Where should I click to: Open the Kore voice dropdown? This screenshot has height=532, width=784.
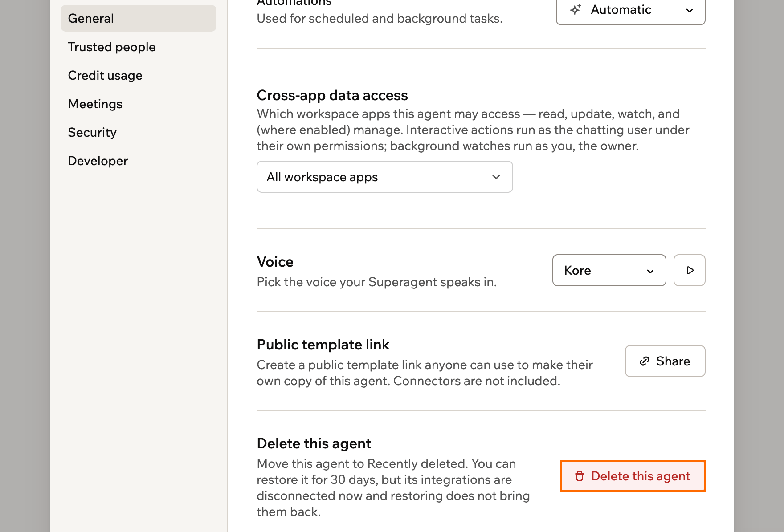coord(609,270)
